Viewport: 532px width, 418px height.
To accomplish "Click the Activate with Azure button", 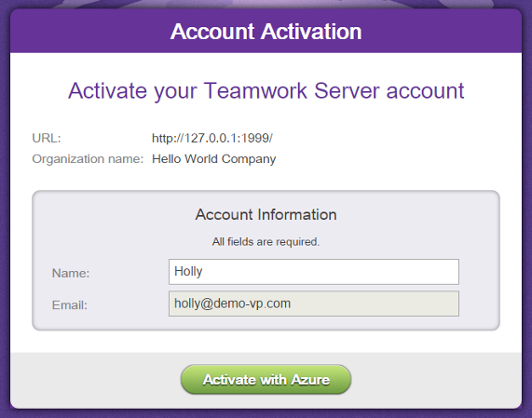I will (x=266, y=380).
